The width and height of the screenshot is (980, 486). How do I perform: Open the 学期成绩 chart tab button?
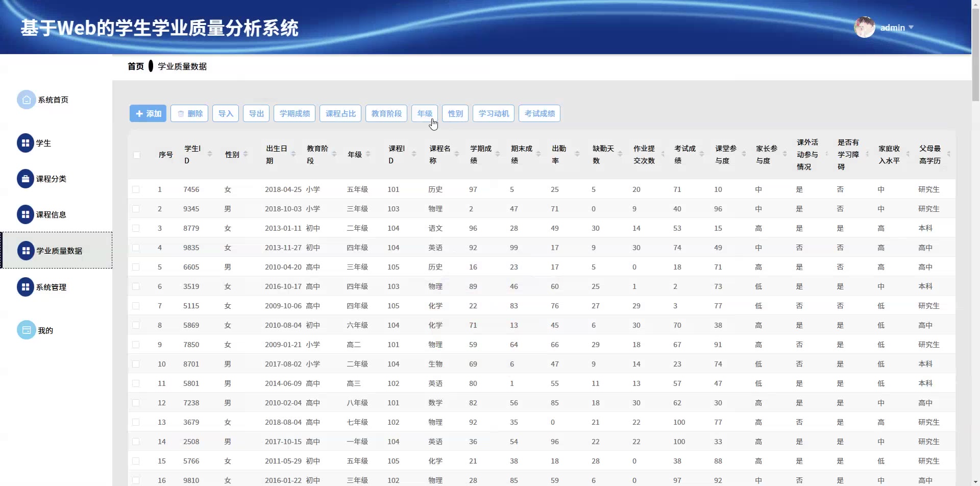(x=295, y=113)
